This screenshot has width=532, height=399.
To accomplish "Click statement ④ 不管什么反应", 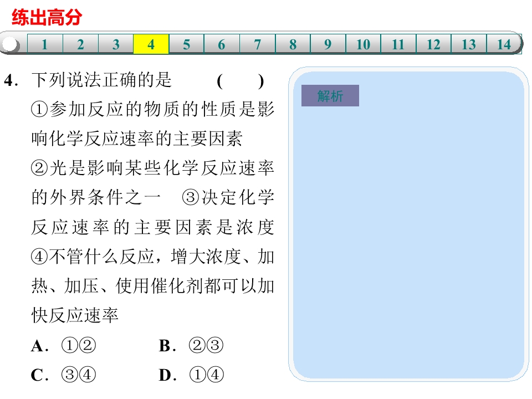I will 93,257.
